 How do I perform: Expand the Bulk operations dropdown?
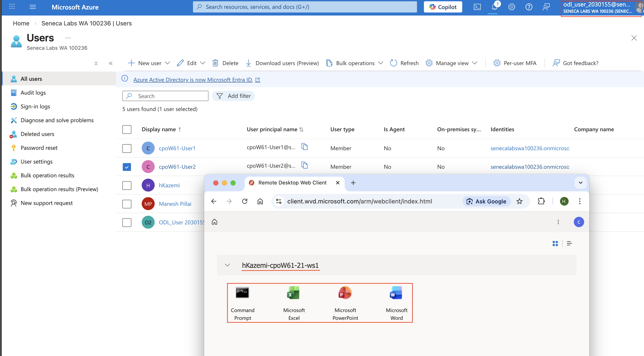coord(381,63)
